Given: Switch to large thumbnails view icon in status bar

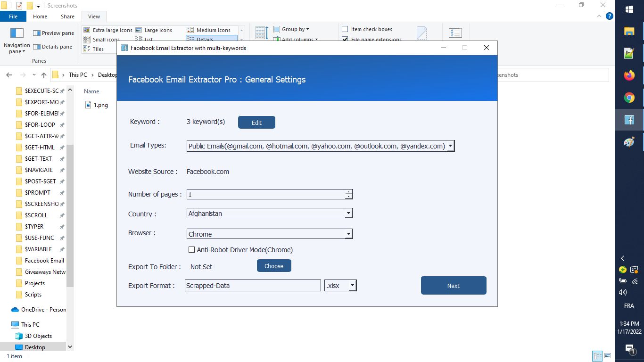Looking at the screenshot, I should click(608, 356).
